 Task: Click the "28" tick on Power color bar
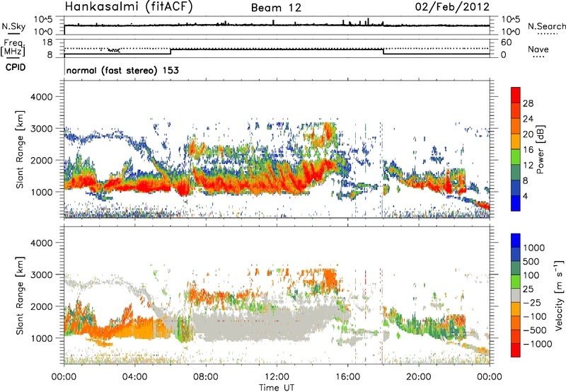coord(528,103)
